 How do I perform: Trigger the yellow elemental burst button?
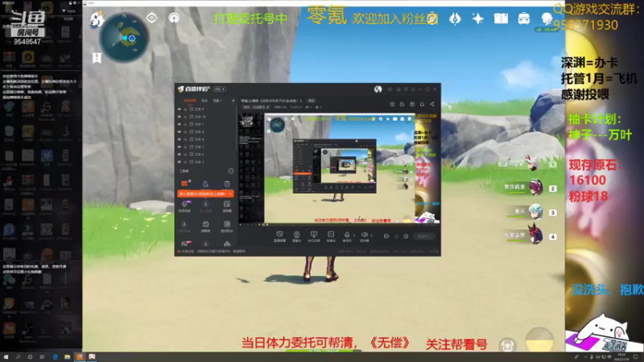click(539, 340)
